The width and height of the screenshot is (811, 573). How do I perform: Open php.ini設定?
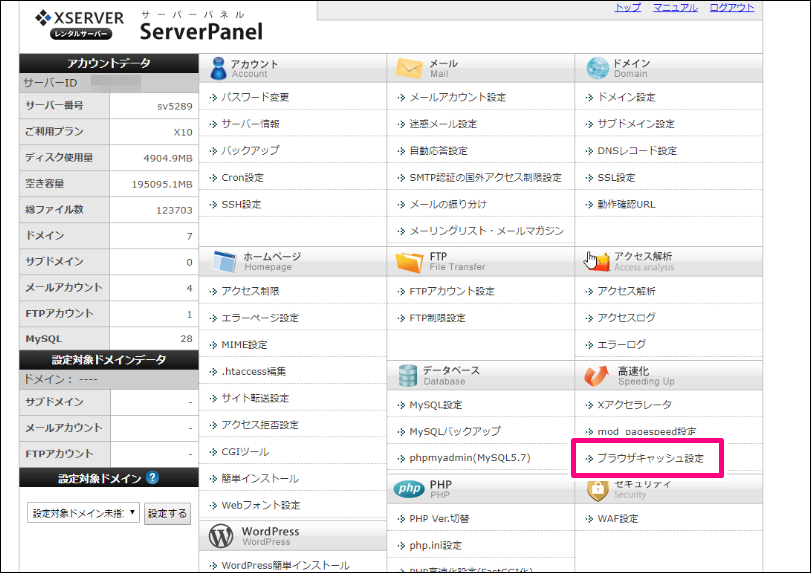(436, 545)
